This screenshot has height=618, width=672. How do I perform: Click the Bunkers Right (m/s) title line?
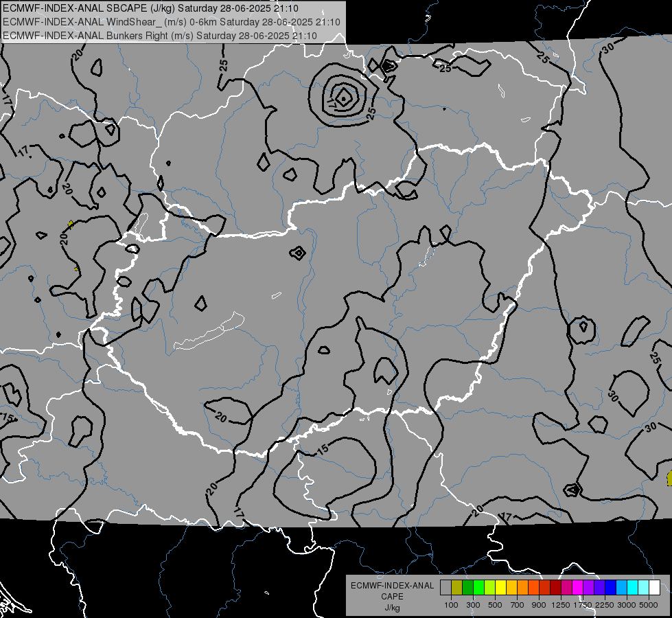click(160, 36)
